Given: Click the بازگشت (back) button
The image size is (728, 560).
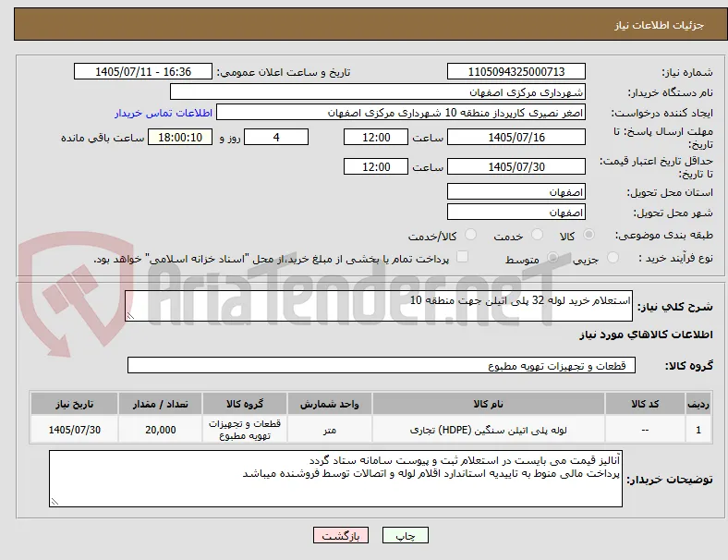Looking at the screenshot, I should [341, 535].
